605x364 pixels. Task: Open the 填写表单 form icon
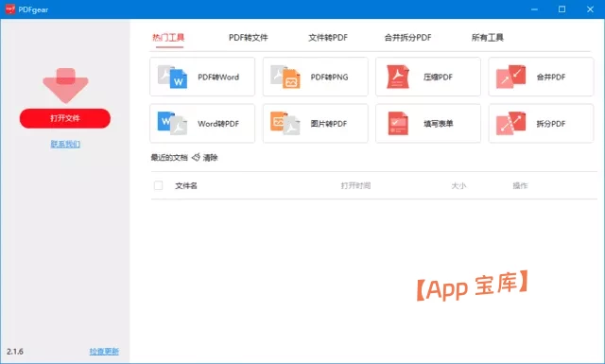398,124
